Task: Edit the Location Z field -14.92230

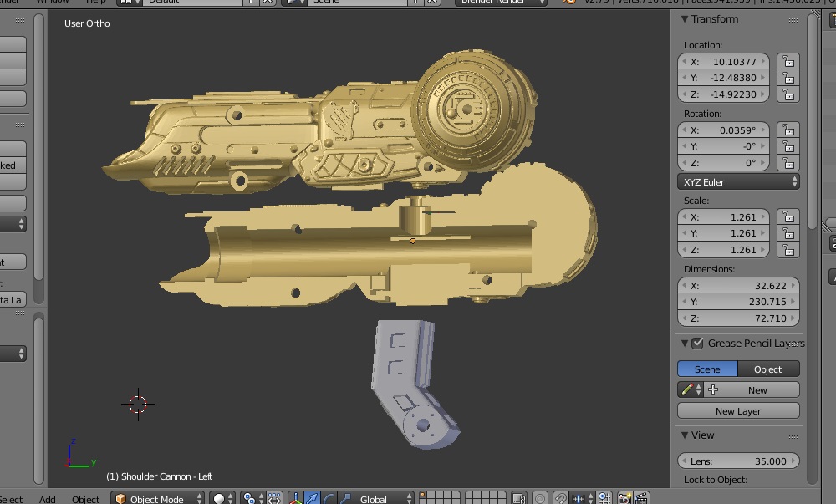Action: click(x=723, y=94)
